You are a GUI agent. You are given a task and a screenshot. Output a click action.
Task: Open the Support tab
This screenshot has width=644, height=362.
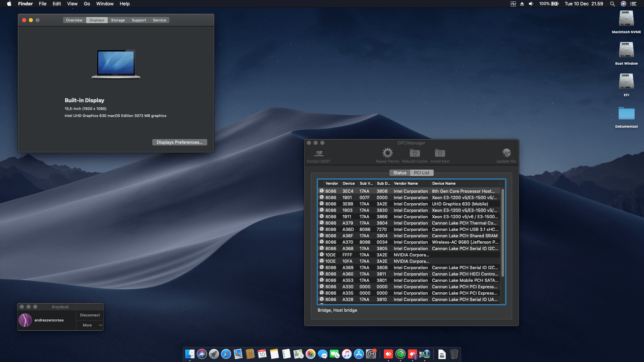(x=139, y=20)
